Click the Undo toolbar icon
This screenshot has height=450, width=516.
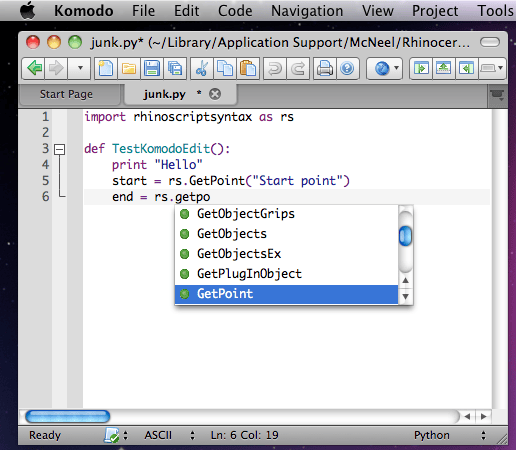[x=275, y=68]
